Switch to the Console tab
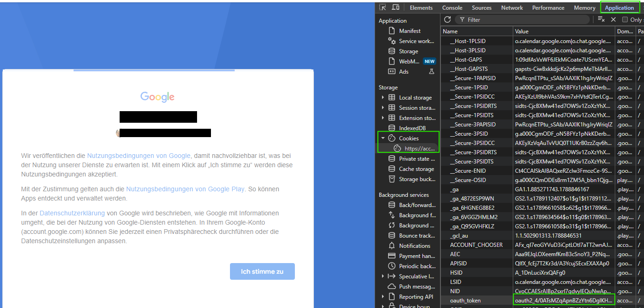 tap(452, 8)
